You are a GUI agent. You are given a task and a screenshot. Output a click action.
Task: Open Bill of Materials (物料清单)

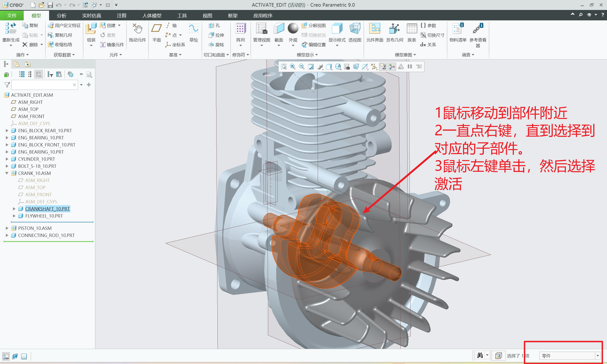click(x=458, y=29)
